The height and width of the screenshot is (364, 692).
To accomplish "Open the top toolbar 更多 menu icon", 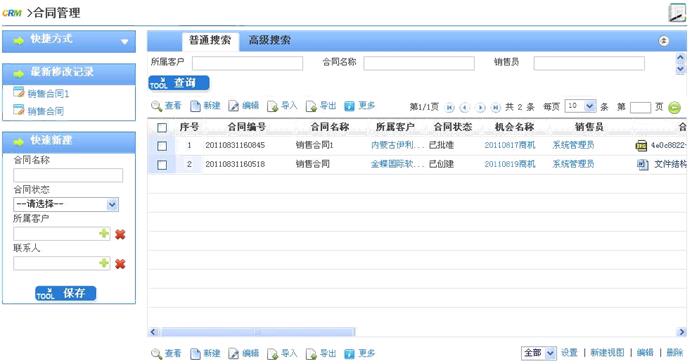I will (349, 106).
